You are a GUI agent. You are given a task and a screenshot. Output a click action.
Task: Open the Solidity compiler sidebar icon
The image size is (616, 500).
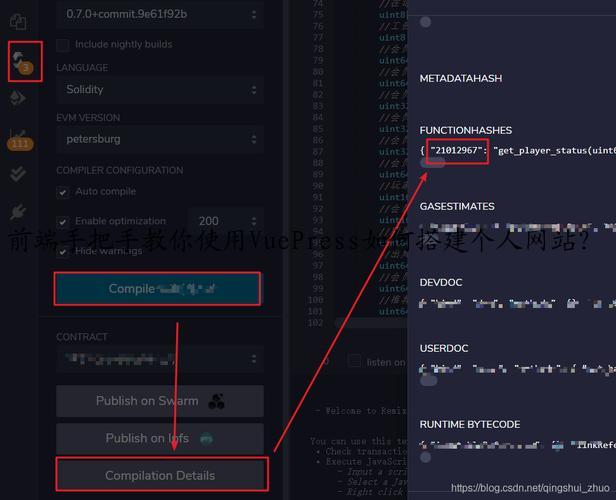(19, 60)
